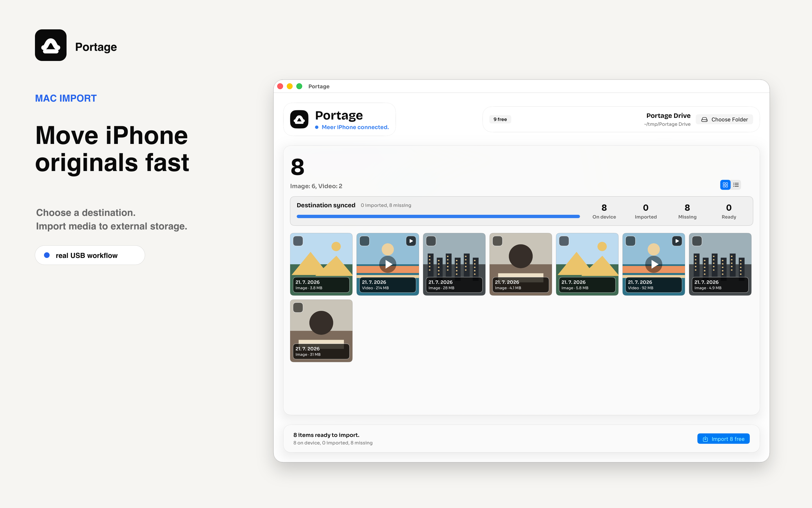Select the 3.8 MB image checkbox
Screen dimensions: 812x508
coord(298,241)
